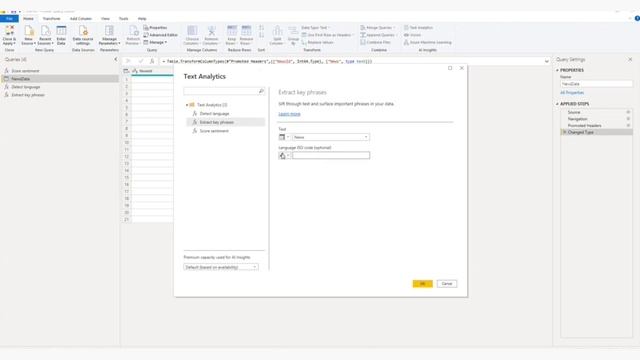Collapse the PROPERTIES section
Screen dimensions: 640x360
[557, 70]
